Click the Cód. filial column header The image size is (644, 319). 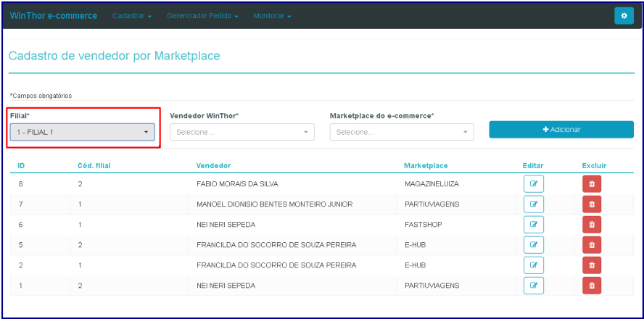[x=94, y=165]
